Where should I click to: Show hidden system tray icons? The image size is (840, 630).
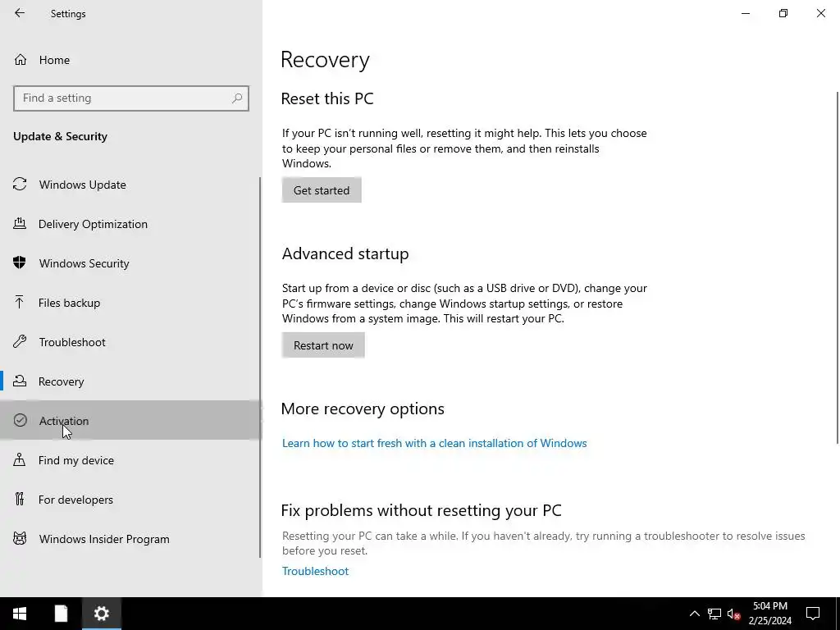tap(694, 614)
